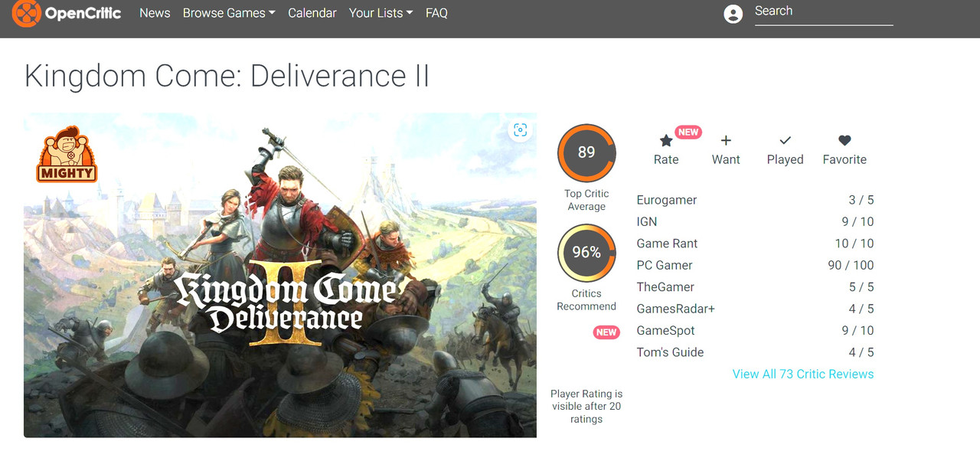Mark game as Favorite heart

pos(844,149)
